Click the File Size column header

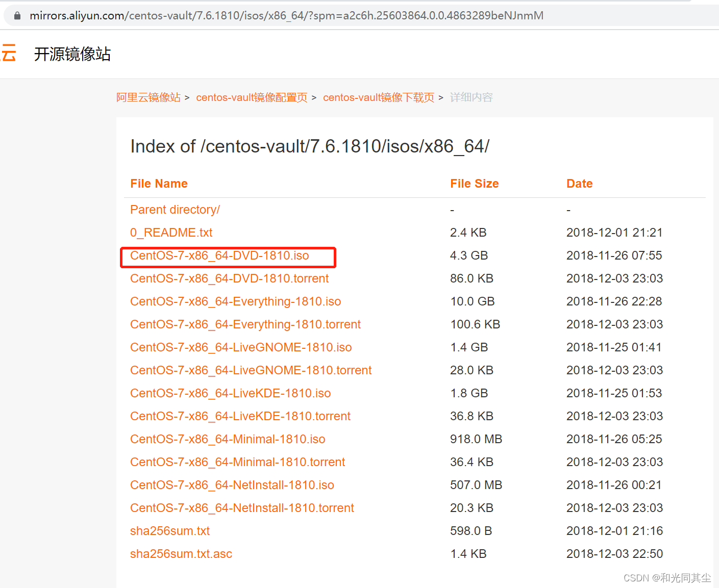pyautogui.click(x=474, y=184)
